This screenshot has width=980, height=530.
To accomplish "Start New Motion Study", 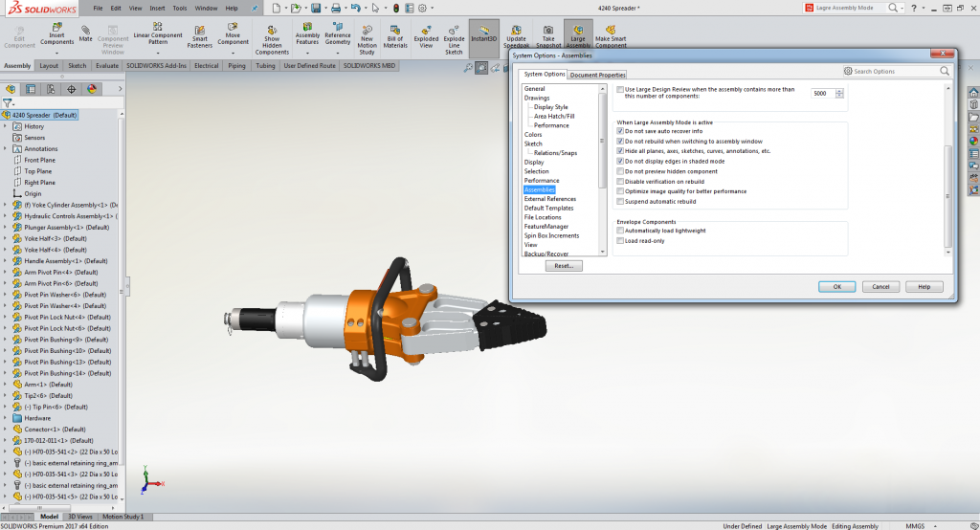I will (x=367, y=39).
